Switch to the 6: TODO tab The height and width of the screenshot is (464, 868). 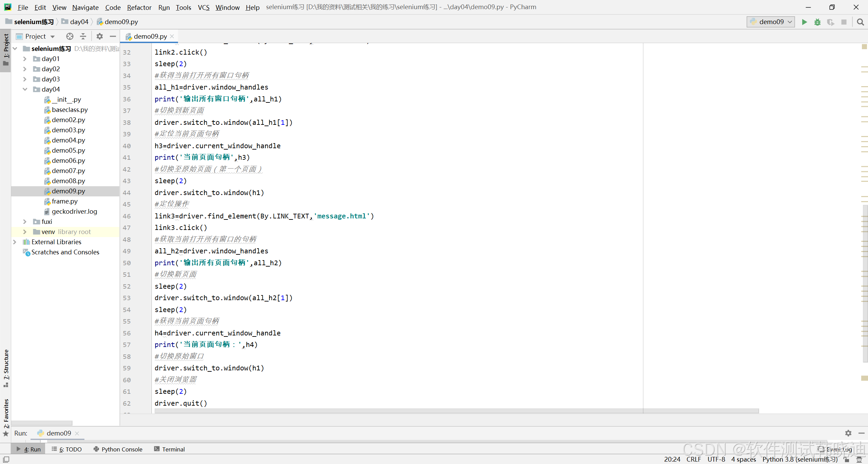click(66, 449)
